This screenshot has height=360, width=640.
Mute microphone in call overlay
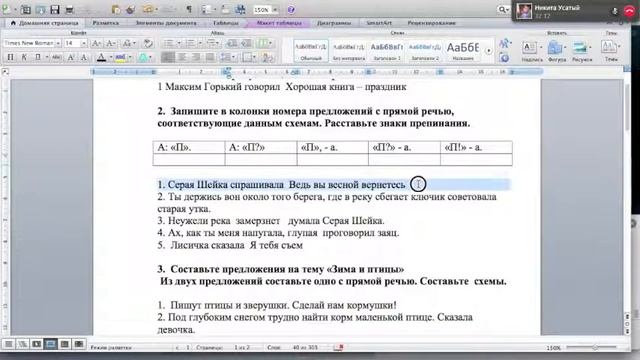(x=615, y=11)
